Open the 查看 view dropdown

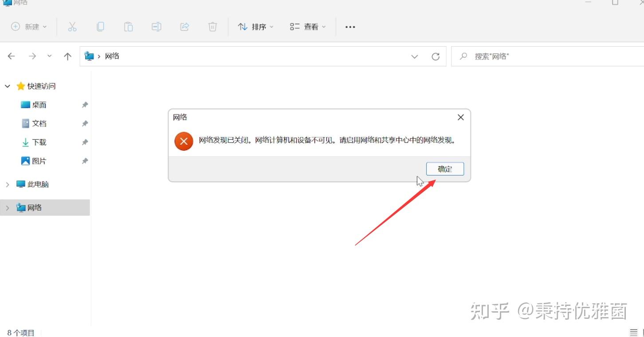click(308, 27)
